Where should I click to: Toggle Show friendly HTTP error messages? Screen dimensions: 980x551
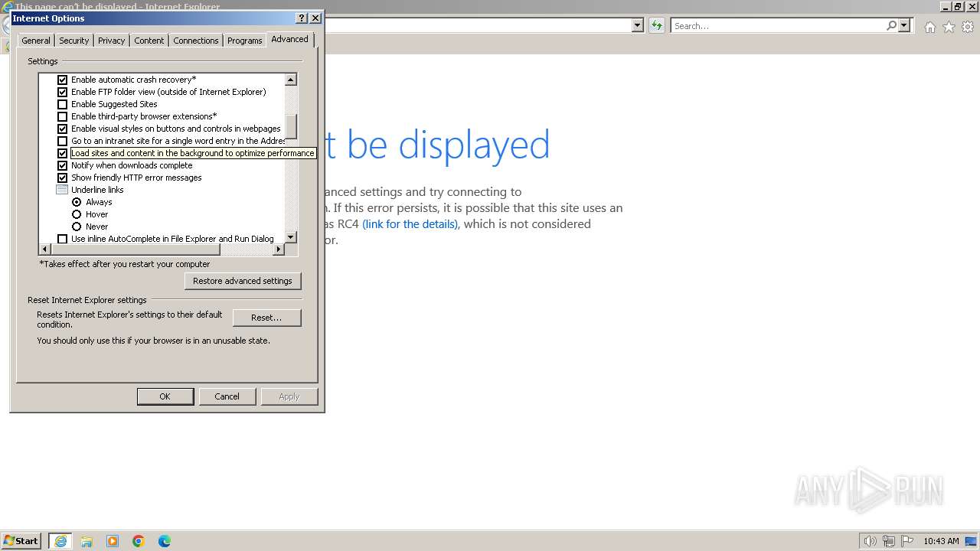pos(63,178)
